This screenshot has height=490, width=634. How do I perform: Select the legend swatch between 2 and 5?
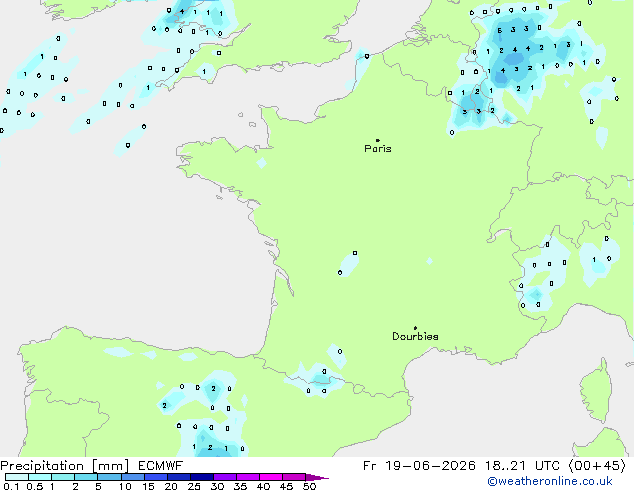(x=86, y=477)
